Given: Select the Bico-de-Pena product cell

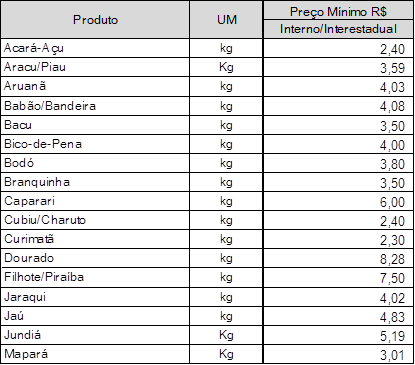Looking at the screenshot, I should tap(95, 144).
